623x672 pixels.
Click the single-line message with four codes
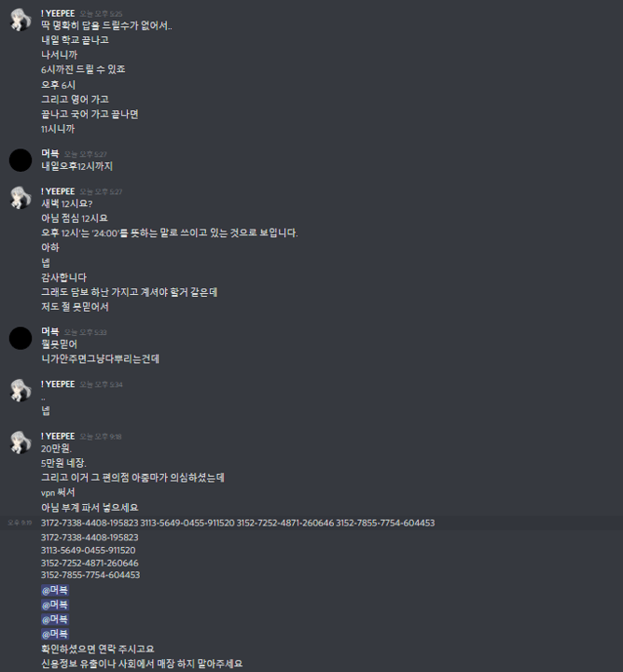tap(238, 523)
